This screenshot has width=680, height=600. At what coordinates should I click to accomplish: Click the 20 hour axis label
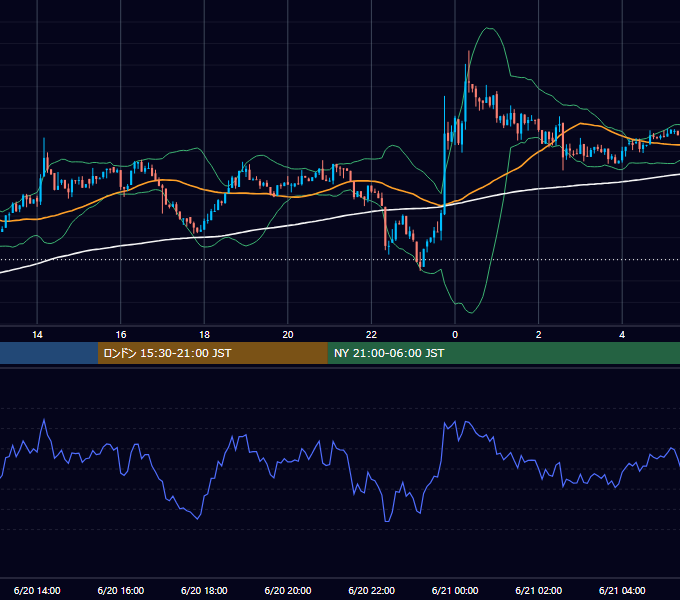click(288, 335)
